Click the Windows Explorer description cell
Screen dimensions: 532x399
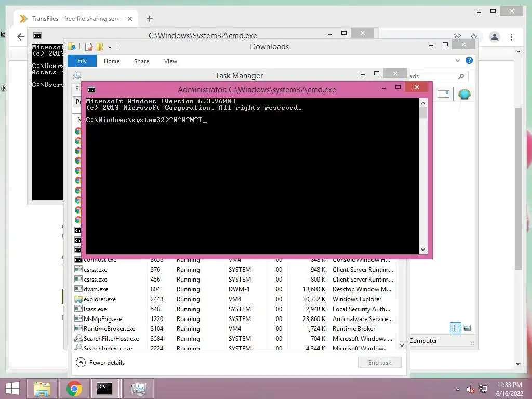pyautogui.click(x=357, y=299)
